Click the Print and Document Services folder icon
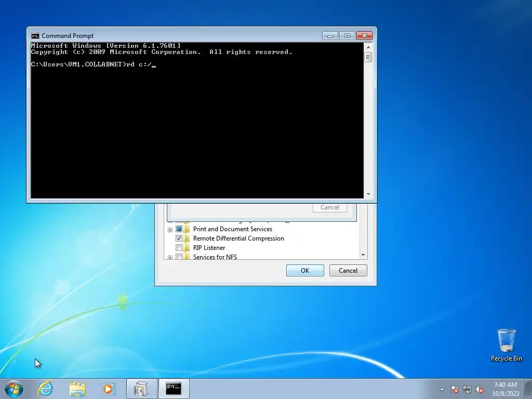Screen dimensions: 532x399 187,229
